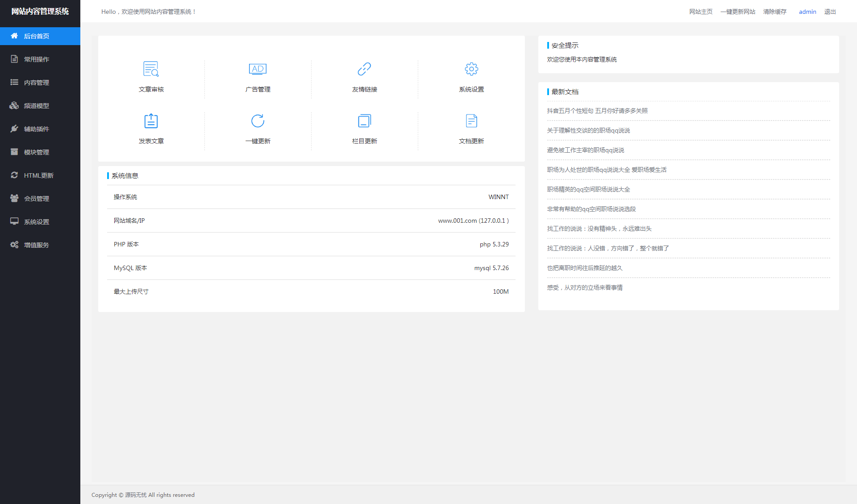Viewport: 857px width, 504px height.
Task: Expand 频道模型 in the sidebar
Action: pos(37,106)
